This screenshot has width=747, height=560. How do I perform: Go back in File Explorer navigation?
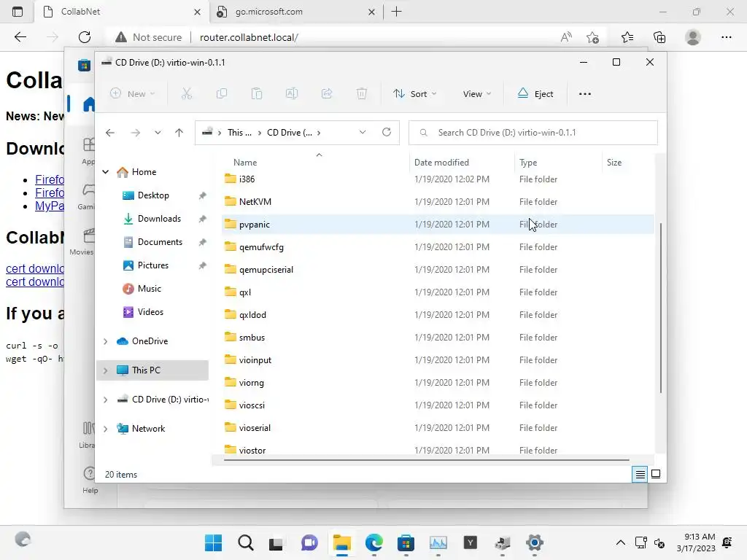(x=110, y=133)
